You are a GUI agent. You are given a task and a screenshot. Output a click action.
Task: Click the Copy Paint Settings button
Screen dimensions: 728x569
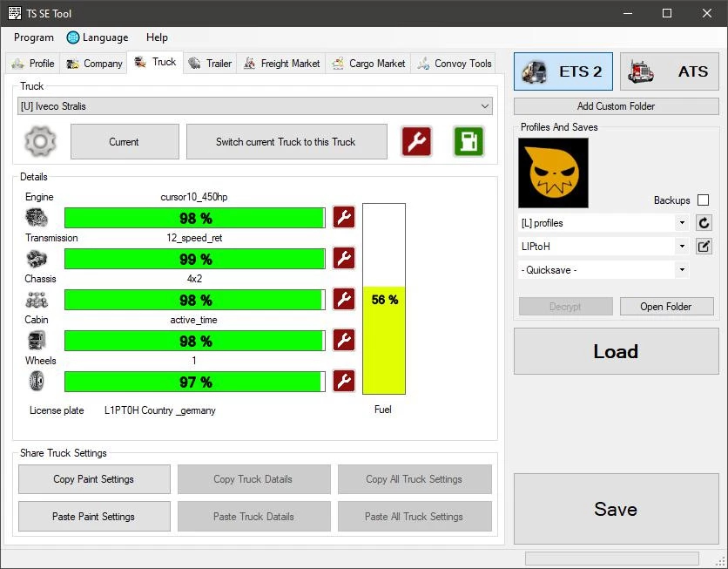click(93, 478)
